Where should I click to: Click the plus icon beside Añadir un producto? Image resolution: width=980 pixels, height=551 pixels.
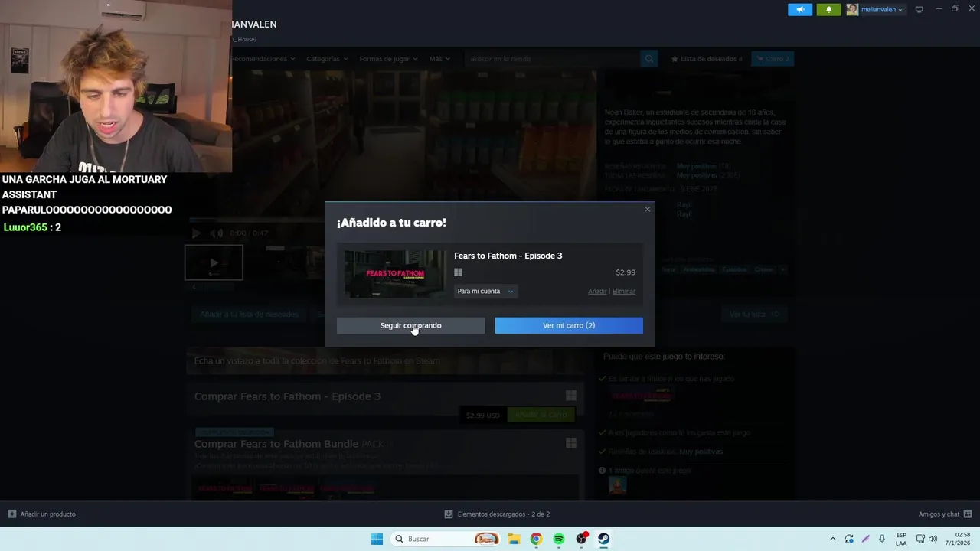point(11,514)
